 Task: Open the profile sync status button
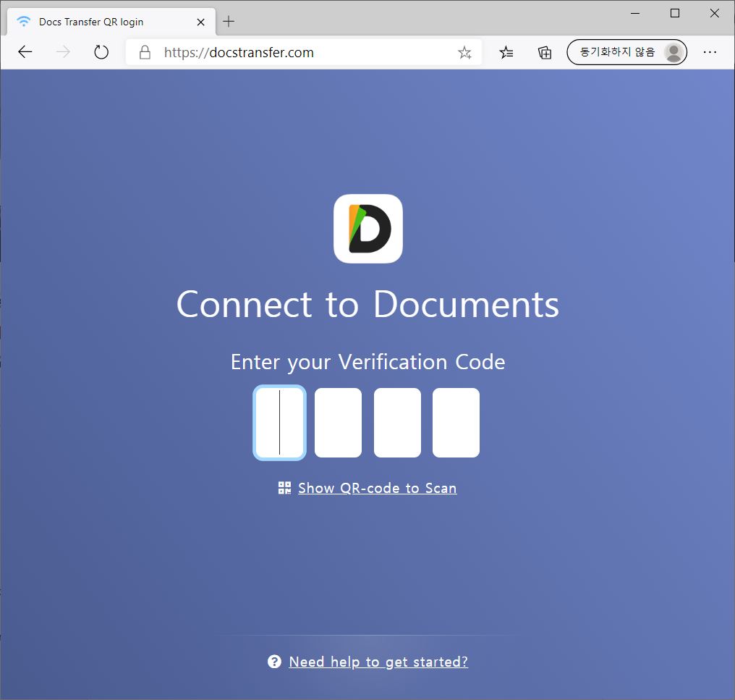pos(626,52)
